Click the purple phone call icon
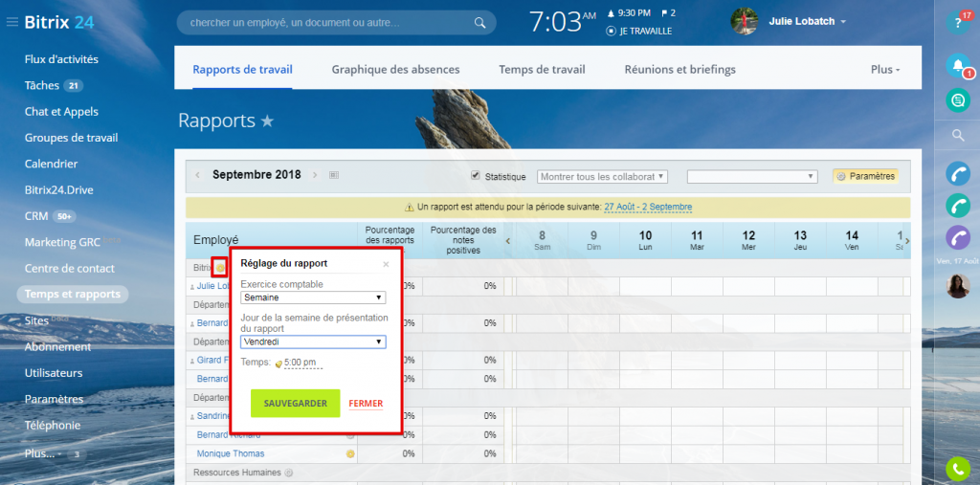This screenshot has height=485, width=980. click(957, 237)
